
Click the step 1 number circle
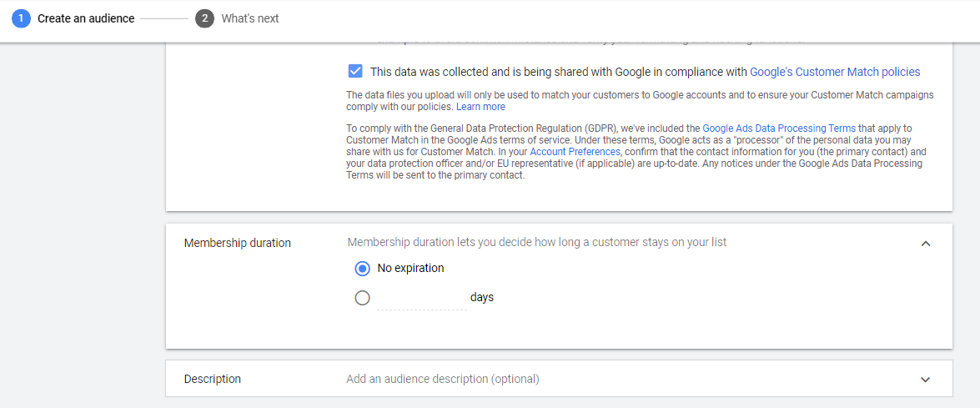22,18
